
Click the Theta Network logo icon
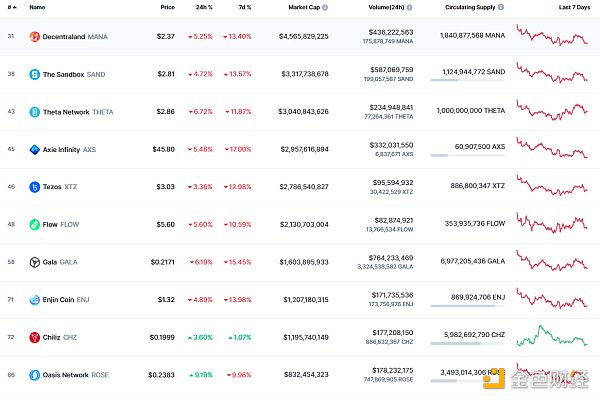[34, 112]
